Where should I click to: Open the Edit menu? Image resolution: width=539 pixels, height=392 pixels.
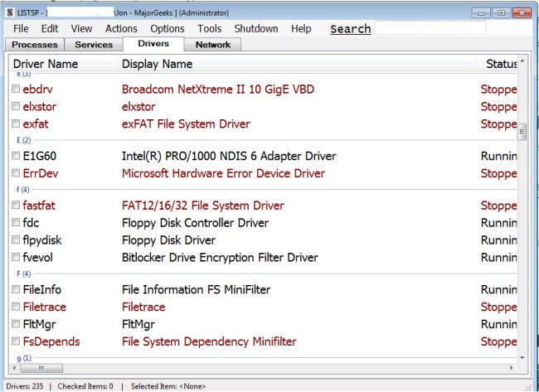coord(50,28)
